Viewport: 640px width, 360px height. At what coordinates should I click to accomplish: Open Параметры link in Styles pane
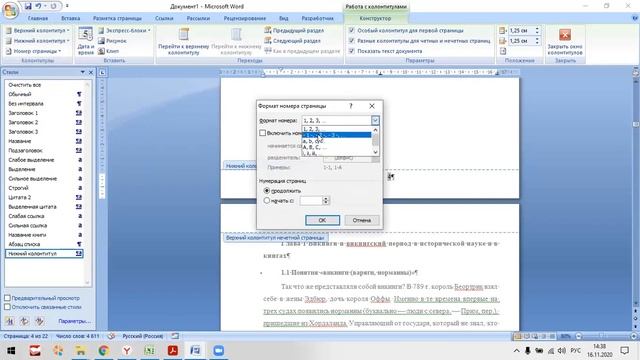coord(74,321)
